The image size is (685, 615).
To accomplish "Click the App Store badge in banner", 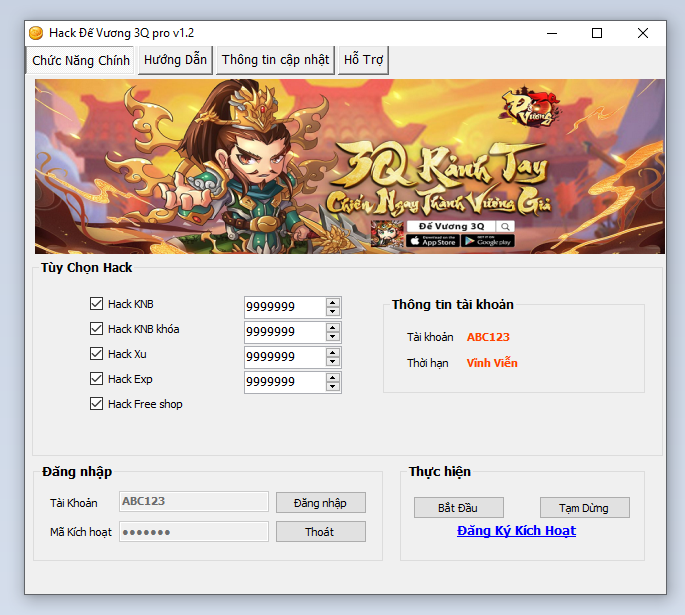I will (433, 241).
